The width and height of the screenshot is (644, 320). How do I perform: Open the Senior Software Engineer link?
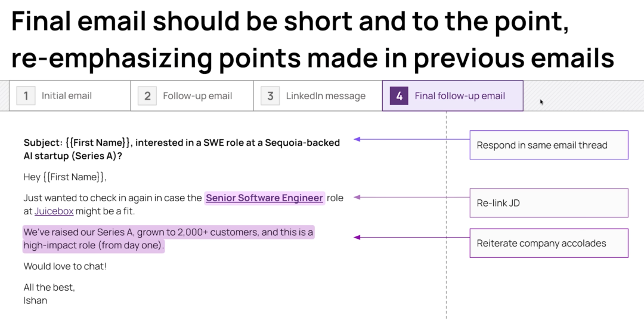264,198
